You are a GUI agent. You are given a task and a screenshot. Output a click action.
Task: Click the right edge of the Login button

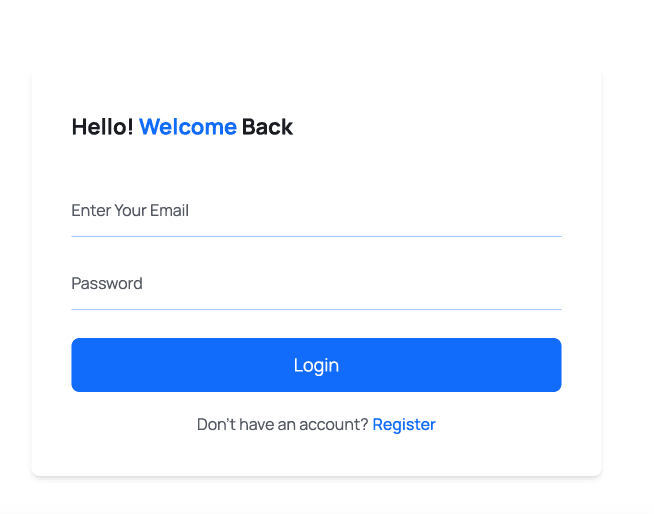(x=554, y=366)
